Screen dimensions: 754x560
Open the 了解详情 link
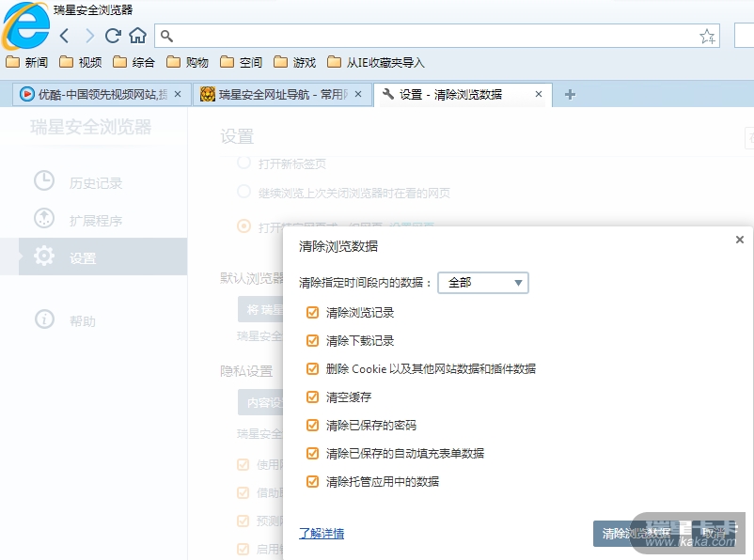pyautogui.click(x=322, y=533)
